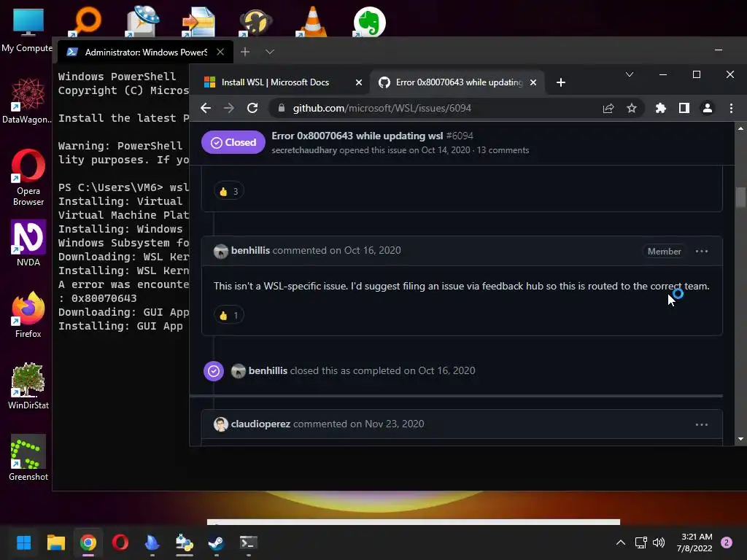Click the Member badge on benhillis comment

point(664,252)
